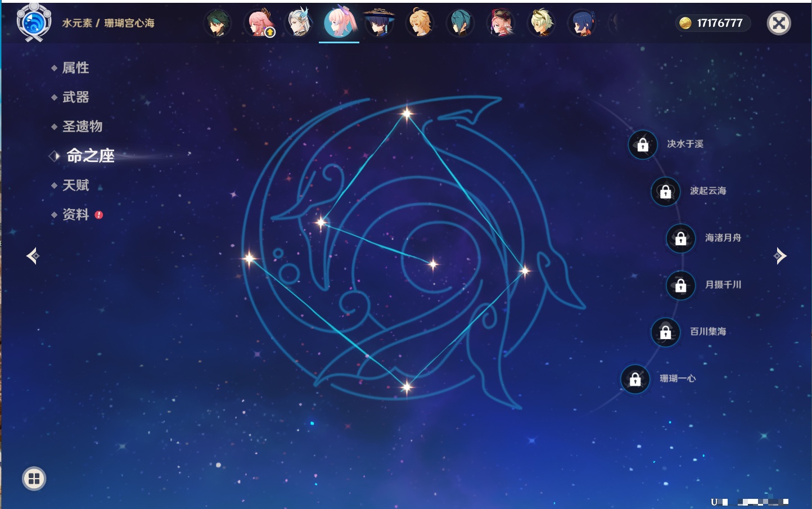Select the orange-blonde haired character avatar

pos(420,23)
